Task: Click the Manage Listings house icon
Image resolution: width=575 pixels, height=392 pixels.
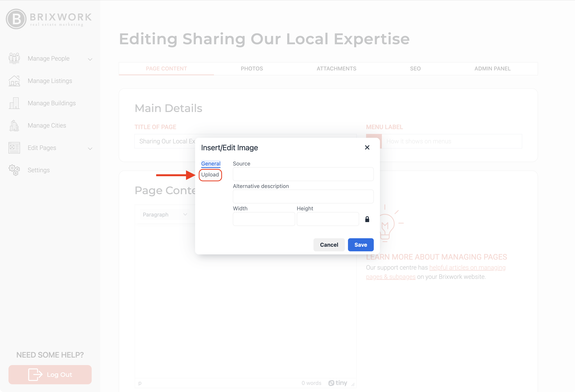Action: click(x=14, y=81)
